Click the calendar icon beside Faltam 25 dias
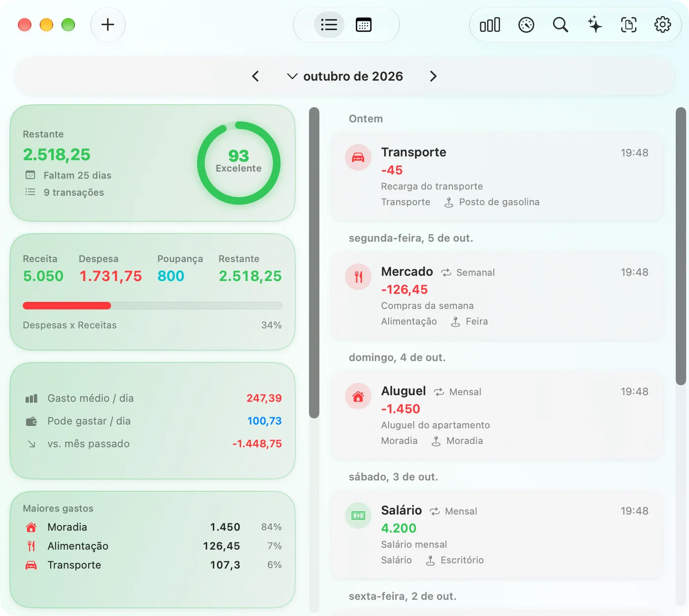The width and height of the screenshot is (689, 616). pos(31,175)
